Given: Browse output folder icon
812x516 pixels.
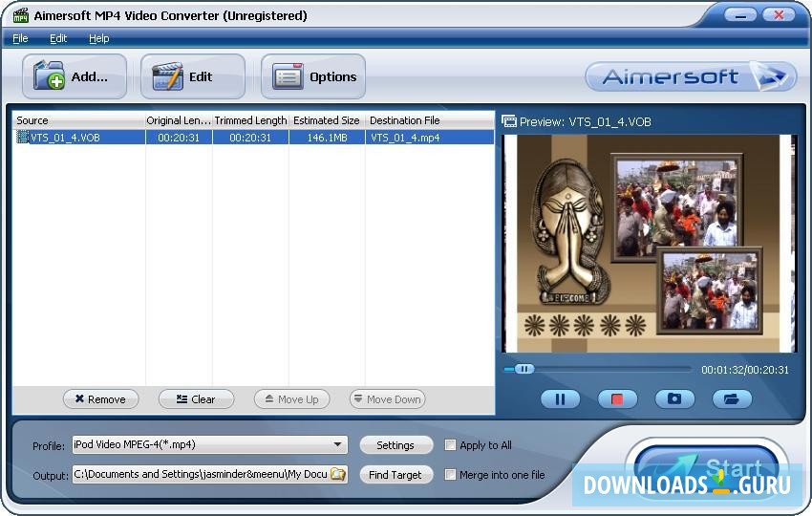Looking at the screenshot, I should pyautogui.click(x=338, y=474).
